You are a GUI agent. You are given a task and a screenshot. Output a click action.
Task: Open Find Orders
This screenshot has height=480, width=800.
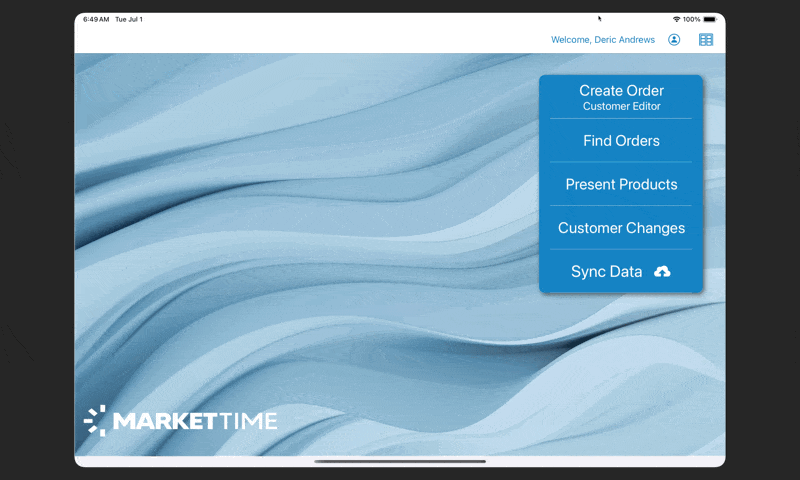tap(621, 141)
